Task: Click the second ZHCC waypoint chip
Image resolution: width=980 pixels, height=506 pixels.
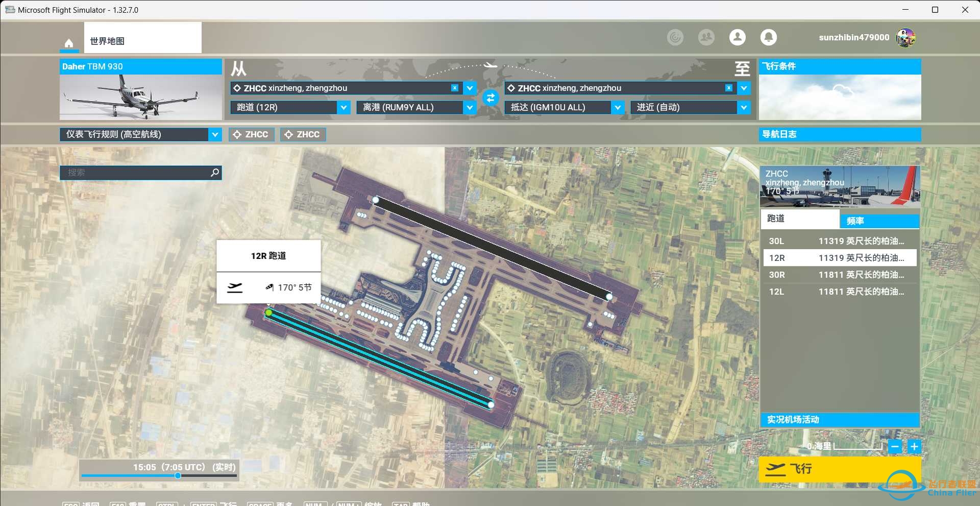Action: 303,134
